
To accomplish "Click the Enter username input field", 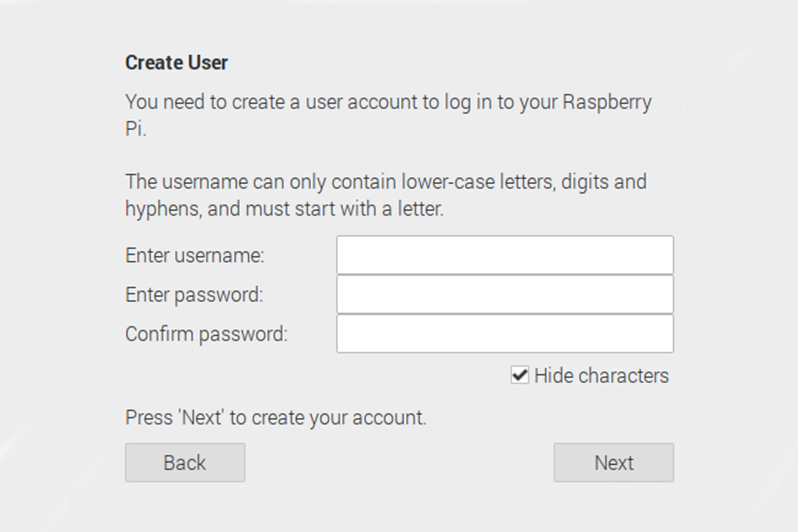I will point(505,255).
